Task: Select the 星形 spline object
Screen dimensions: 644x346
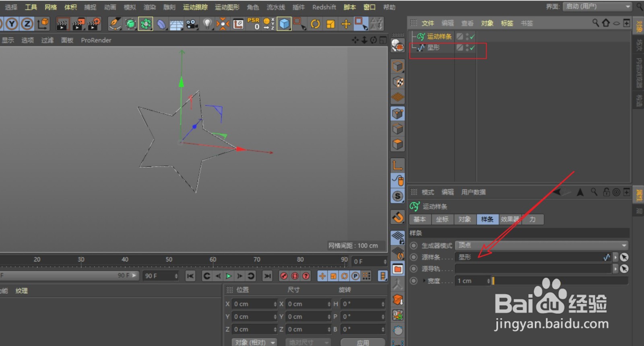Action: pyautogui.click(x=433, y=48)
